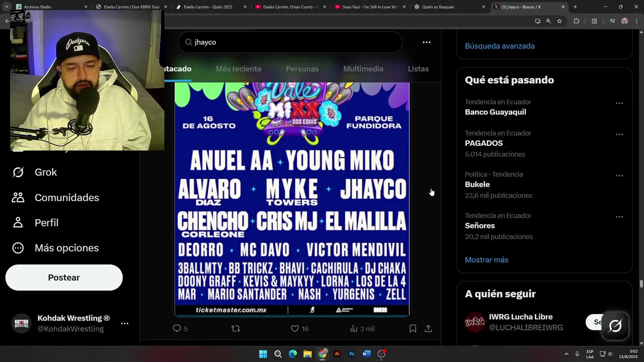The height and width of the screenshot is (362, 644).
Task: Open the OBS Studio taskbar icon
Action: [x=381, y=354]
